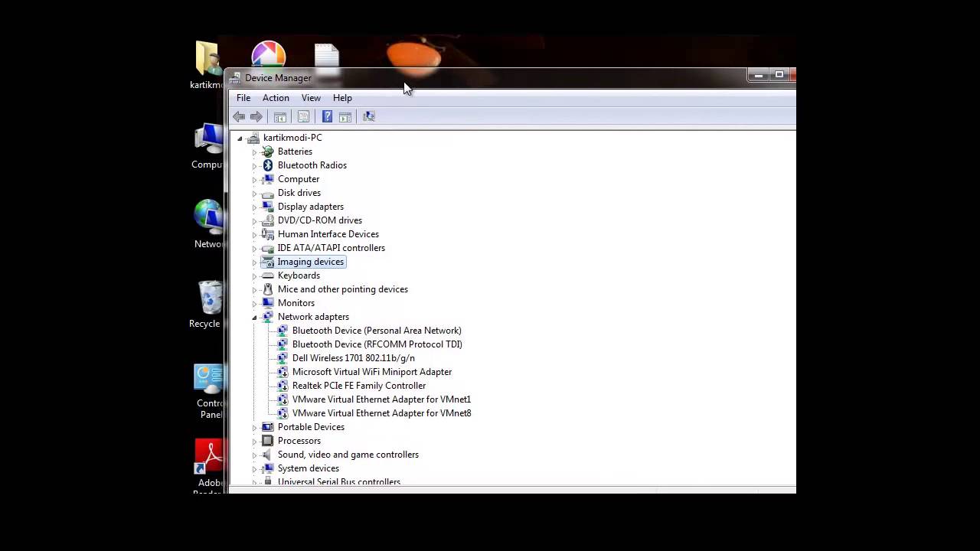Select Microsoft Virtual WiFi Miniport Adapter
Image resolution: width=980 pixels, height=551 pixels.
click(x=372, y=372)
